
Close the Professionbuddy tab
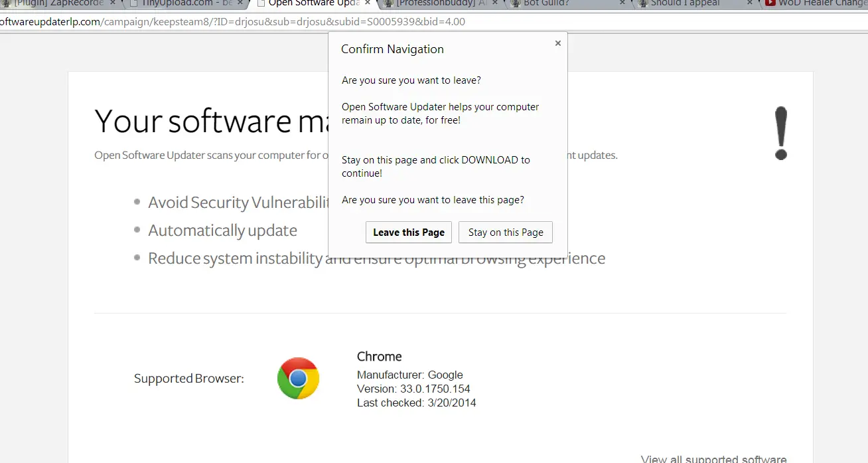pos(496,3)
